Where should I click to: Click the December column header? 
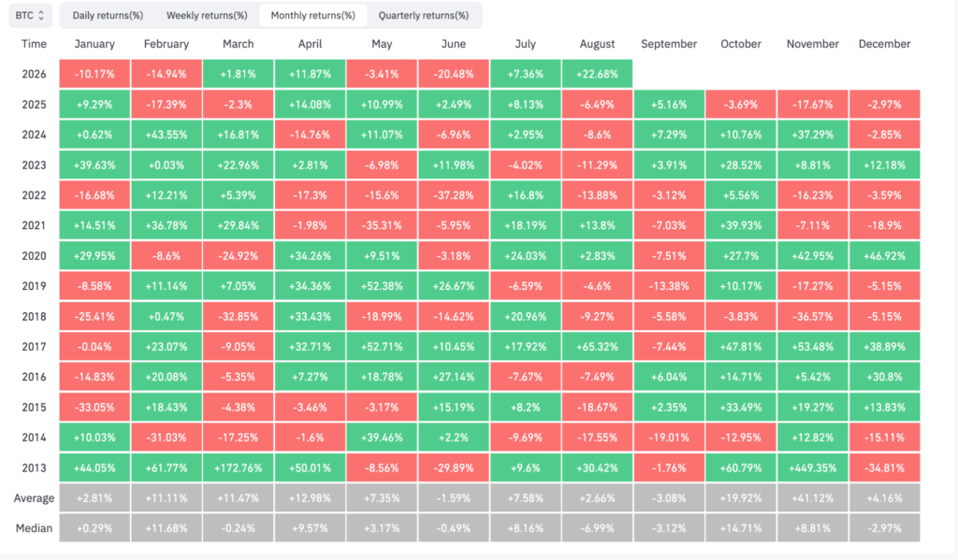point(884,44)
